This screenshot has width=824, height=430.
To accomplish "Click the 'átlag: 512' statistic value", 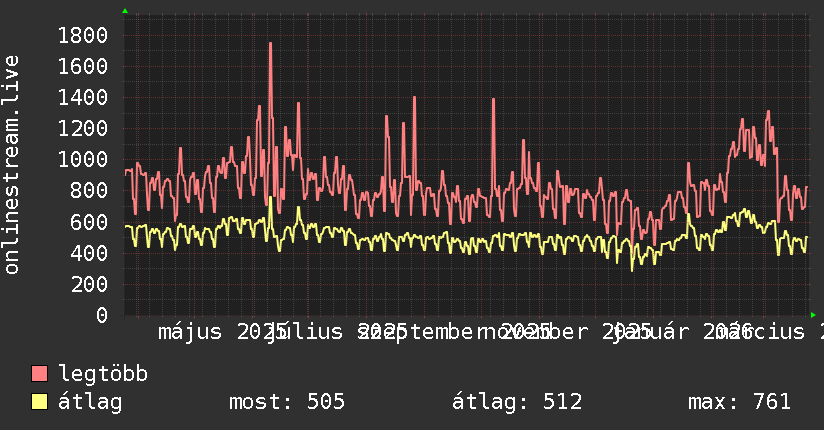I will [x=517, y=402].
